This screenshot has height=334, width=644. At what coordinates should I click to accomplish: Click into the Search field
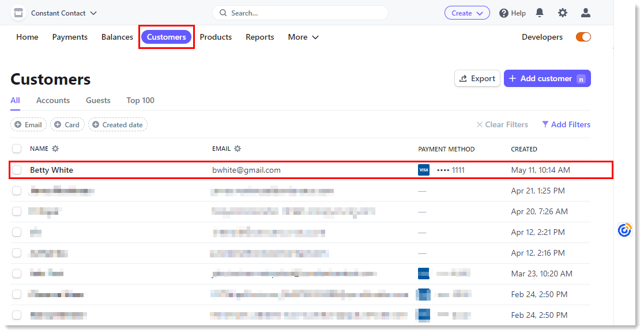[300, 13]
